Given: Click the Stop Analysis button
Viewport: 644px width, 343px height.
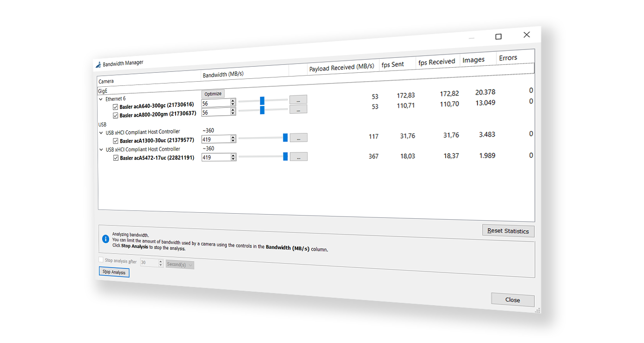Looking at the screenshot, I should click(114, 272).
